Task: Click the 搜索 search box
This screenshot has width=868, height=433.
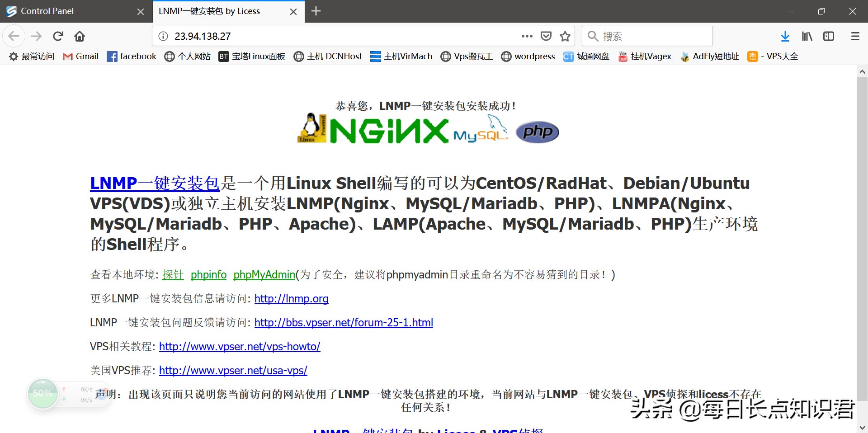Action: (647, 36)
